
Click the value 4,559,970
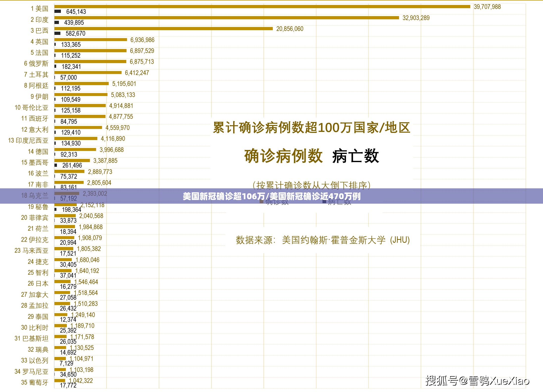[118, 128]
